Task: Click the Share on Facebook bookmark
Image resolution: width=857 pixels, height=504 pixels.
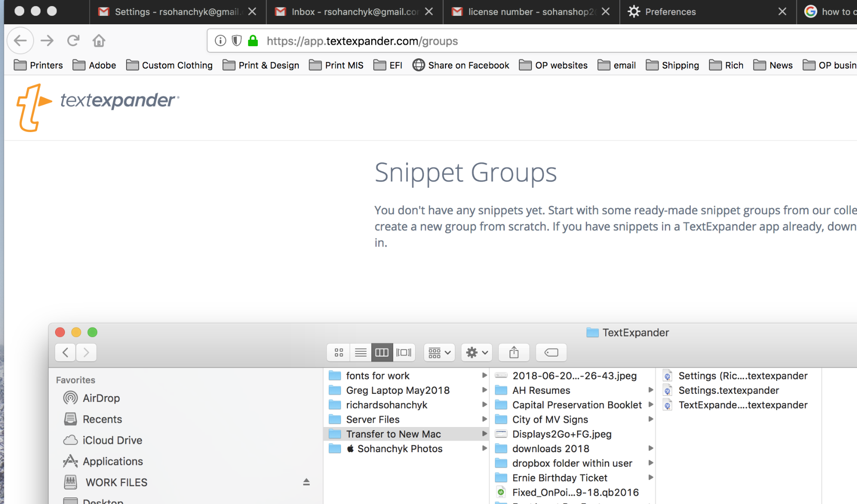Action: 461,65
